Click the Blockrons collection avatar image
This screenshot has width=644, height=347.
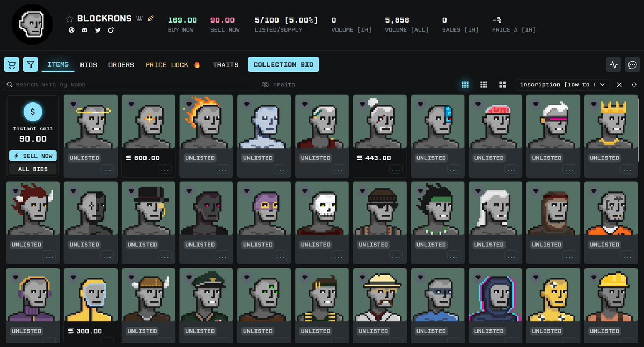coord(32,24)
